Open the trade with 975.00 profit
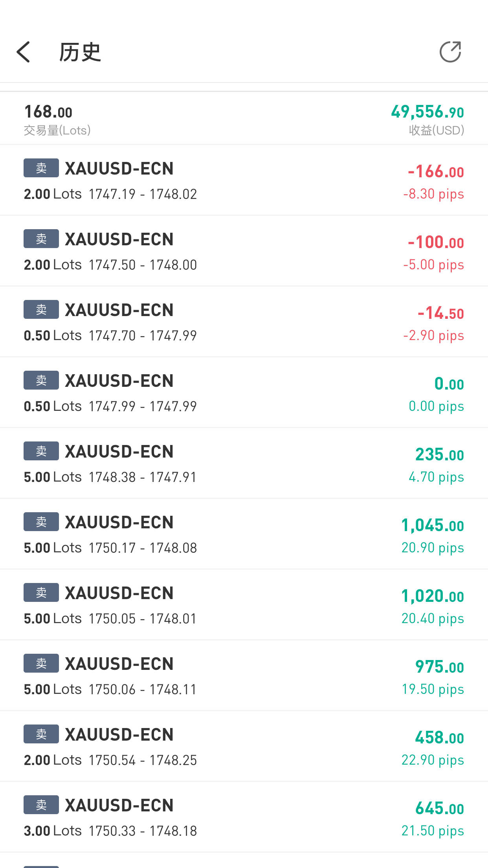The height and width of the screenshot is (868, 488). coord(244,676)
